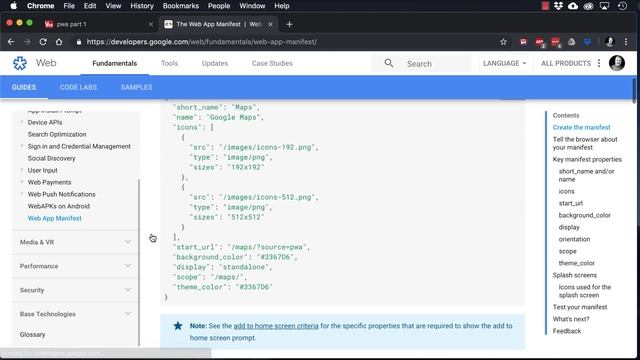Screen dimensions: 640x360
Task: Open a new browser tab
Action: pos(289,24)
